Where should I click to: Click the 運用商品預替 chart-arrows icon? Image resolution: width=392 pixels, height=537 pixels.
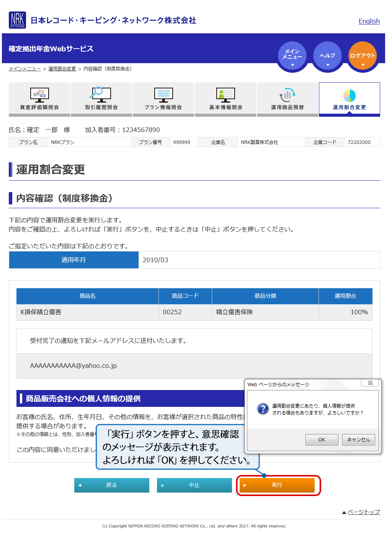tap(287, 95)
